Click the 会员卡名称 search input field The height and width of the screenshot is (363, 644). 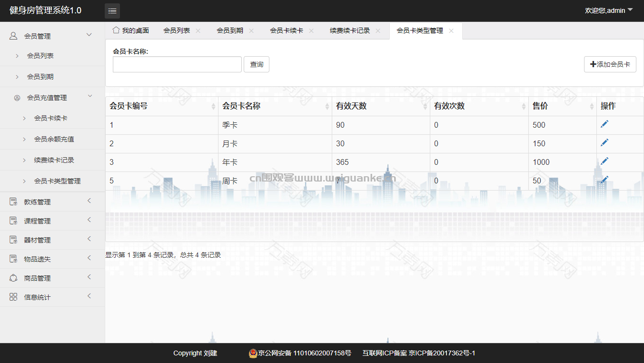(177, 64)
